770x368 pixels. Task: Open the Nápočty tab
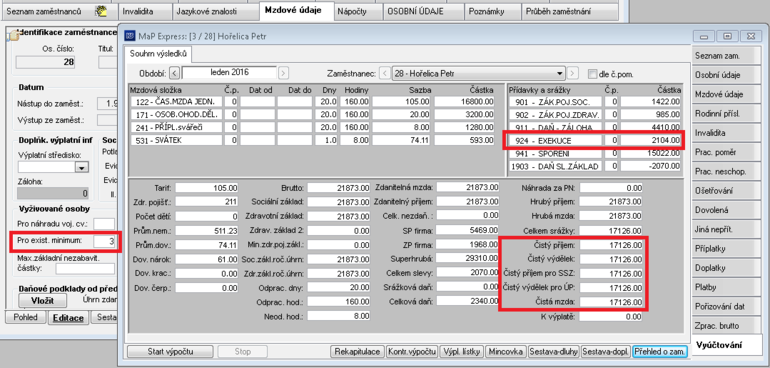tap(358, 11)
